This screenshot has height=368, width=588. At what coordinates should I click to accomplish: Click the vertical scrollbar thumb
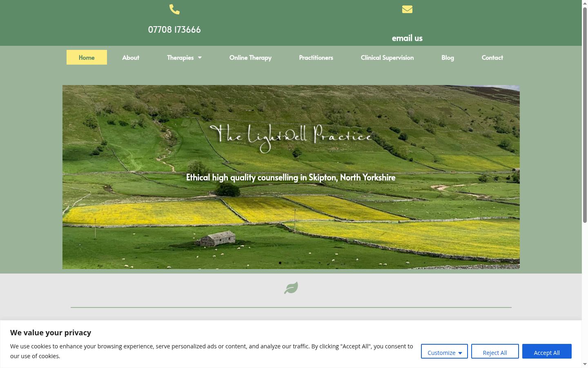(x=585, y=115)
